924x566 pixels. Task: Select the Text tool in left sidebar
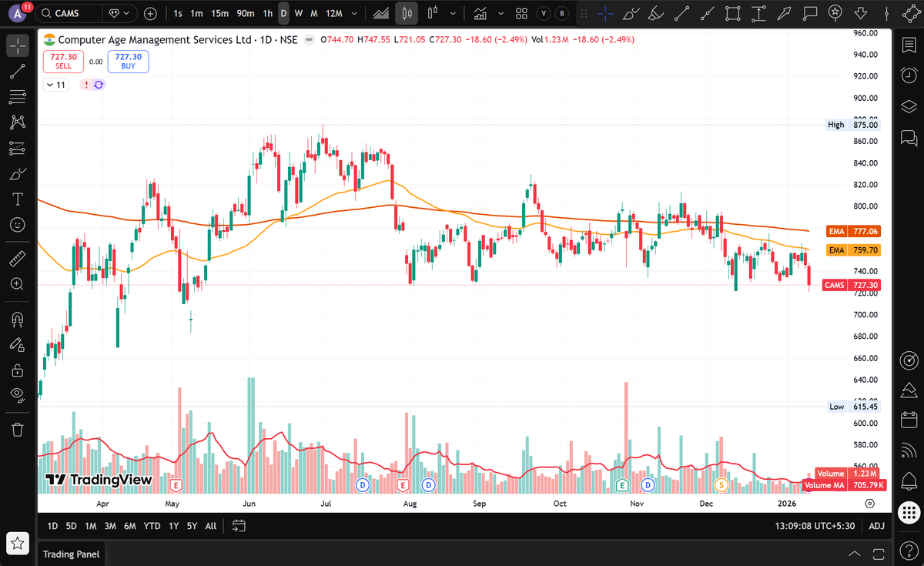coord(18,199)
